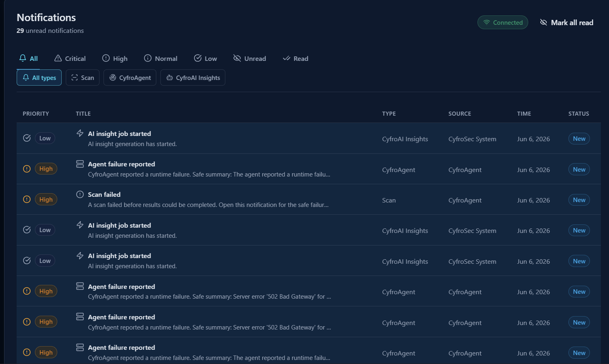Click the server icon of the bottommost Agent failure row
609x364 pixels.
click(x=80, y=347)
